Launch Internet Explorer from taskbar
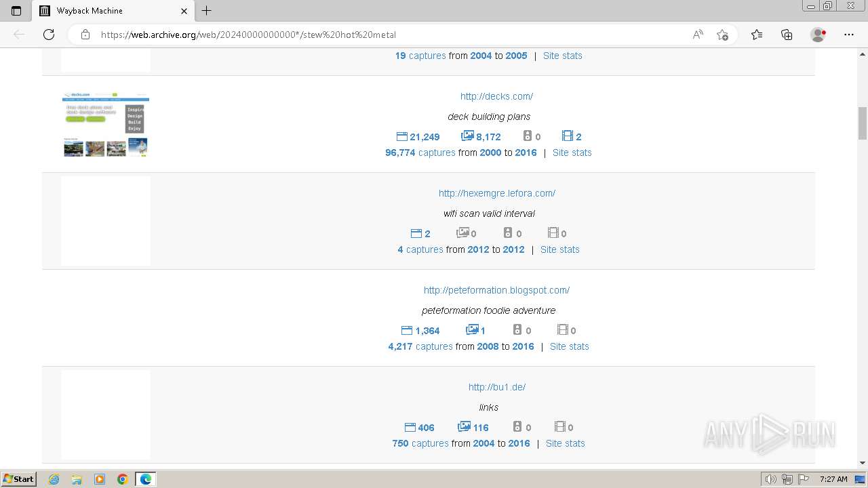The height and width of the screenshot is (488, 868). tap(54, 479)
